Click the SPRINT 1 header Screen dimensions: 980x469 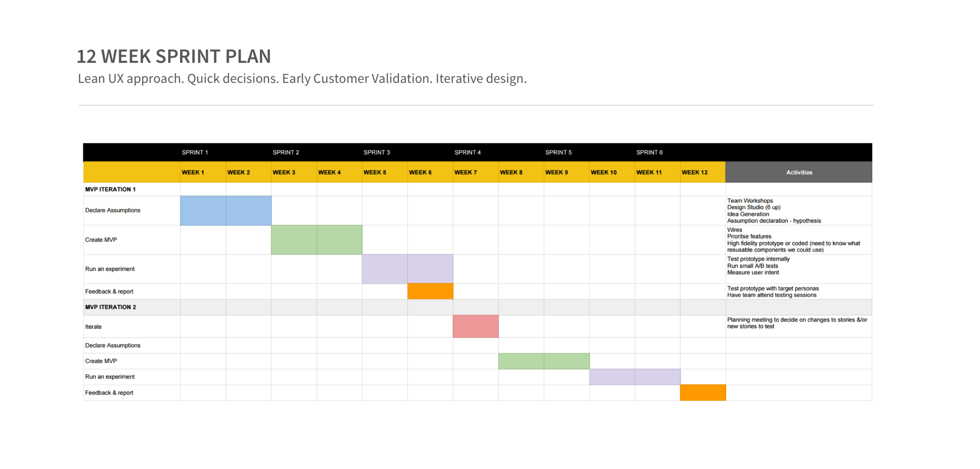[x=195, y=152]
